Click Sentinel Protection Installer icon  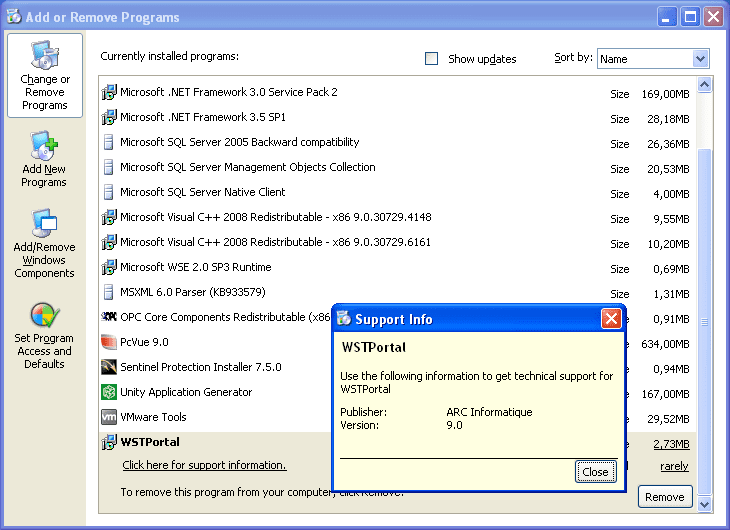pos(109,367)
